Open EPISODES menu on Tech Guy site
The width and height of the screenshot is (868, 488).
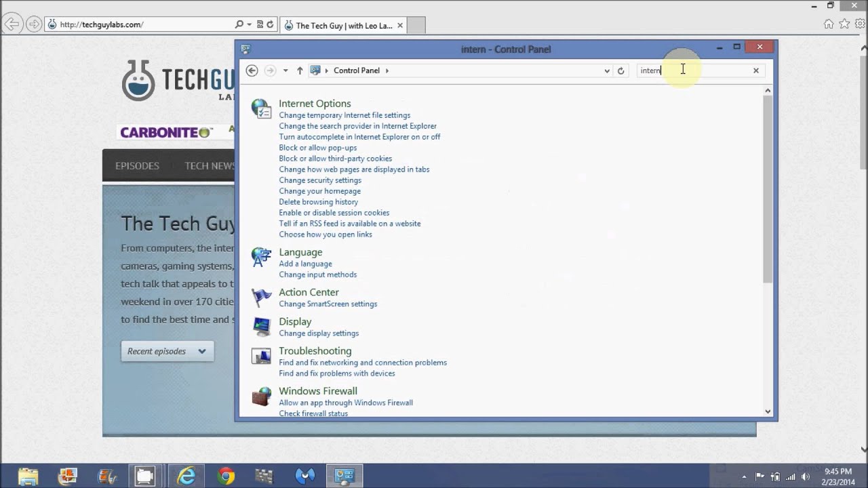pos(137,166)
